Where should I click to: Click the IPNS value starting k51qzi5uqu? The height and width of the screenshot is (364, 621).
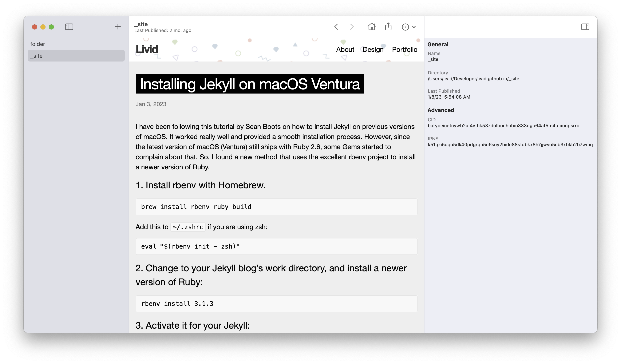pyautogui.click(x=510, y=145)
